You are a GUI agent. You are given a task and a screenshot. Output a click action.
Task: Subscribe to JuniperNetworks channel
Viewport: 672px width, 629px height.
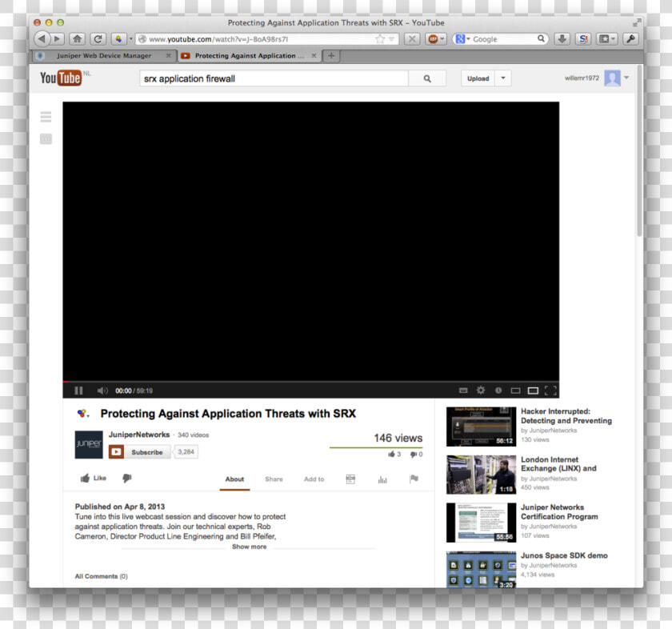point(139,452)
